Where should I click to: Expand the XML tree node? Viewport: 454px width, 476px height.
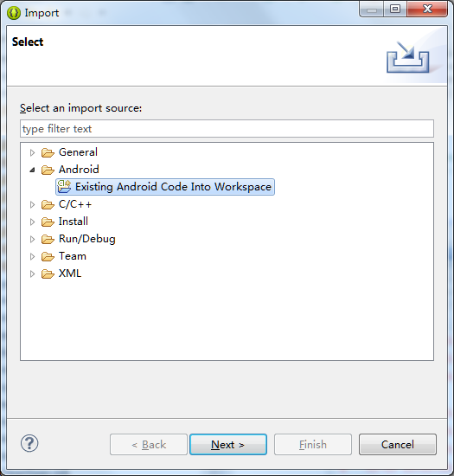(x=32, y=274)
